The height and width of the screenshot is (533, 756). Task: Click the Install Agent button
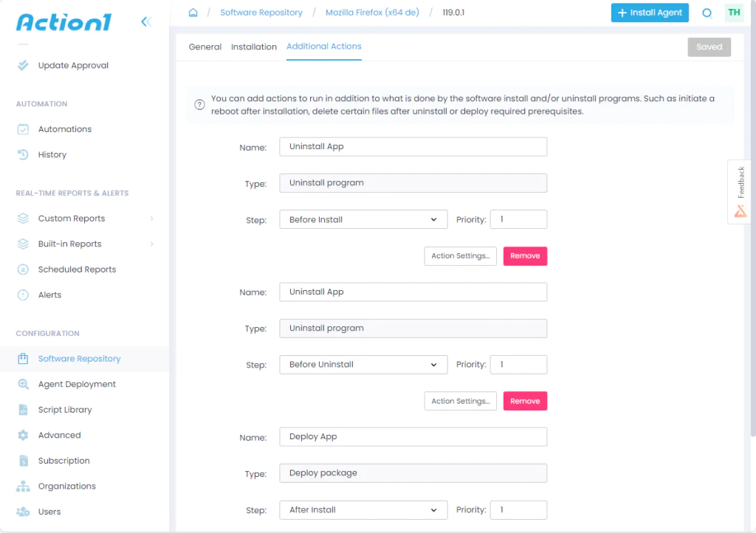[x=649, y=13]
